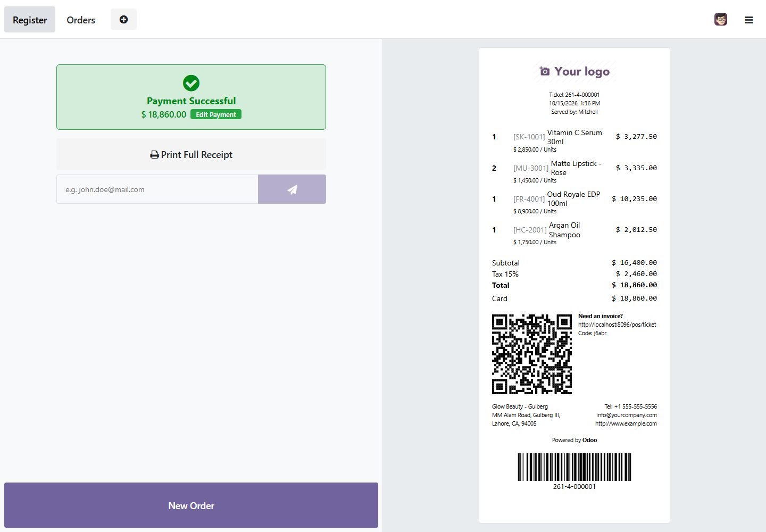Click the Code: j6abr text
The image size is (766, 532).
click(x=593, y=333)
